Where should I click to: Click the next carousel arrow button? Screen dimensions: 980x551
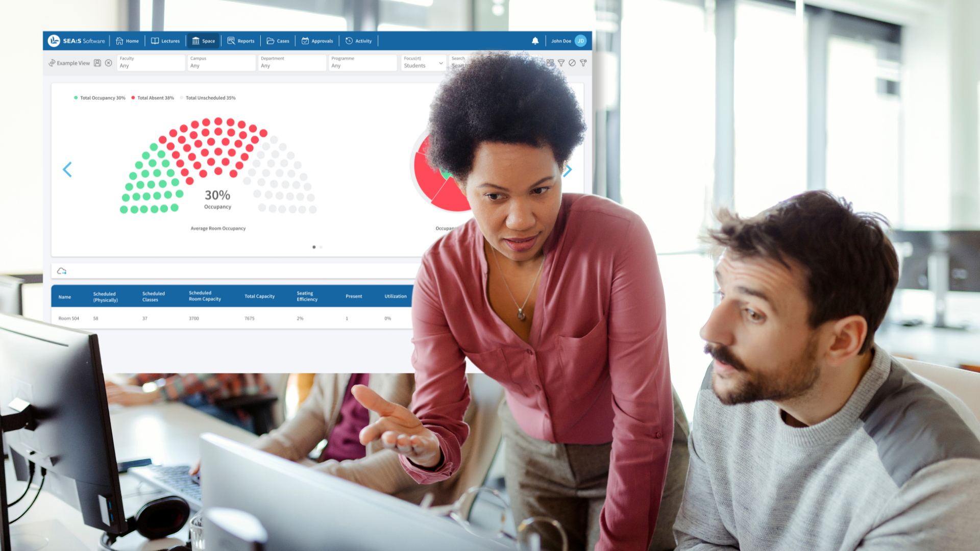pos(568,169)
